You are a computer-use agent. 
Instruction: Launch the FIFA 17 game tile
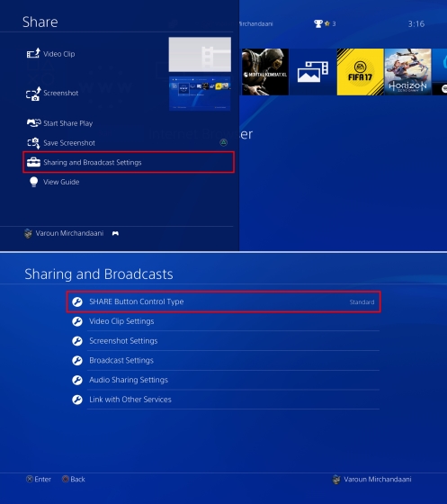(361, 72)
